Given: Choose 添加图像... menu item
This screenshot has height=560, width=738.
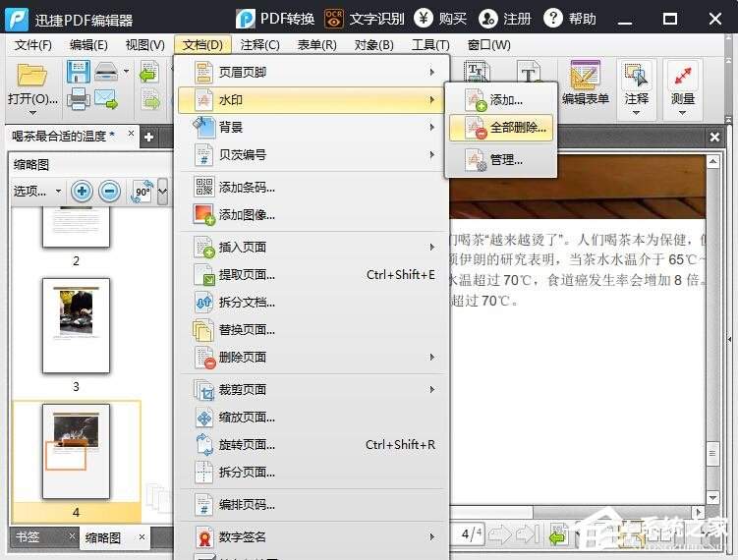Looking at the screenshot, I should click(x=312, y=215).
